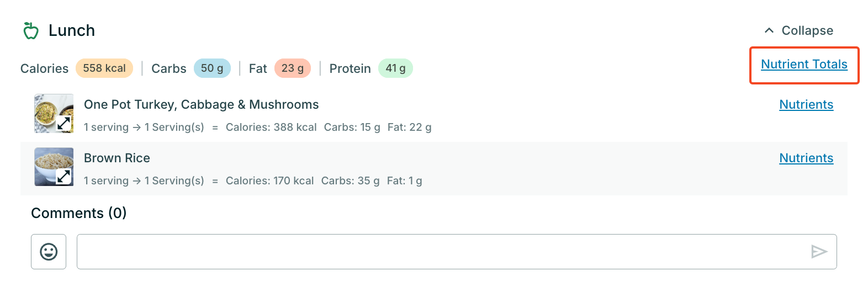Image resolution: width=868 pixels, height=287 pixels.
Task: Open the emoji picker for comments
Action: tap(49, 252)
